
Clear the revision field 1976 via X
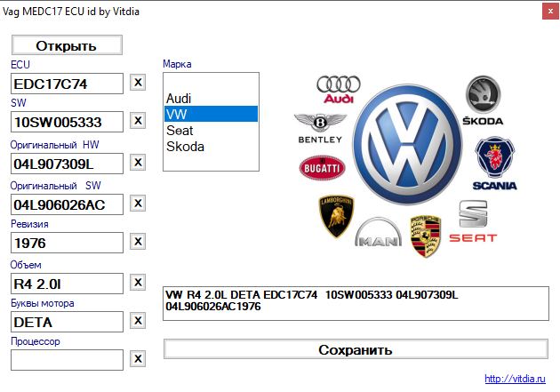click(x=138, y=242)
